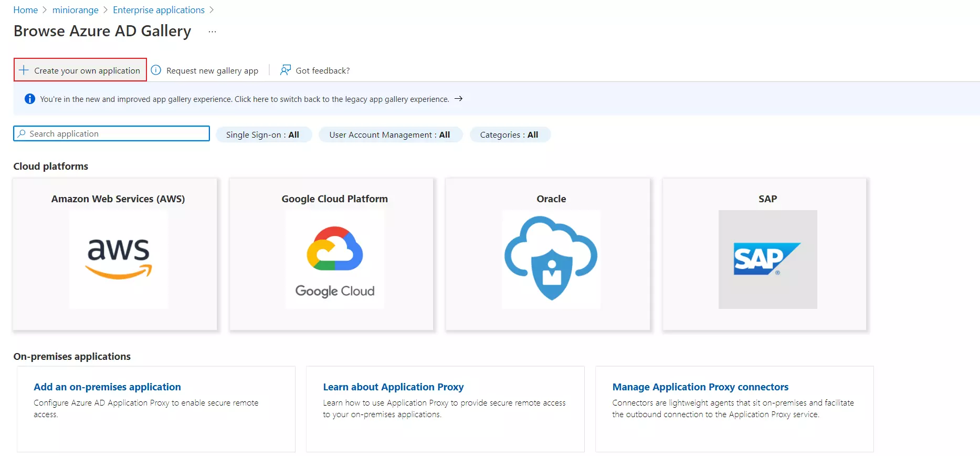Viewport: 980px width, 456px height.
Task: Click the magnifier icon in the search box
Action: (22, 133)
